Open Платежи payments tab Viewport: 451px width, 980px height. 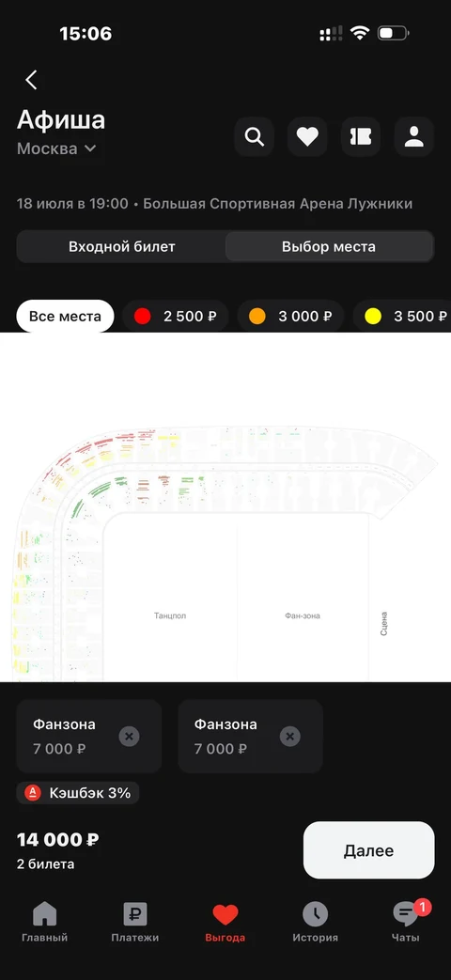point(135,923)
